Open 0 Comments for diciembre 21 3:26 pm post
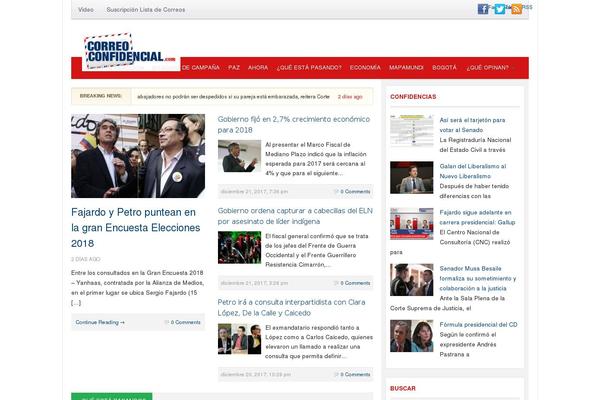 coord(353,283)
